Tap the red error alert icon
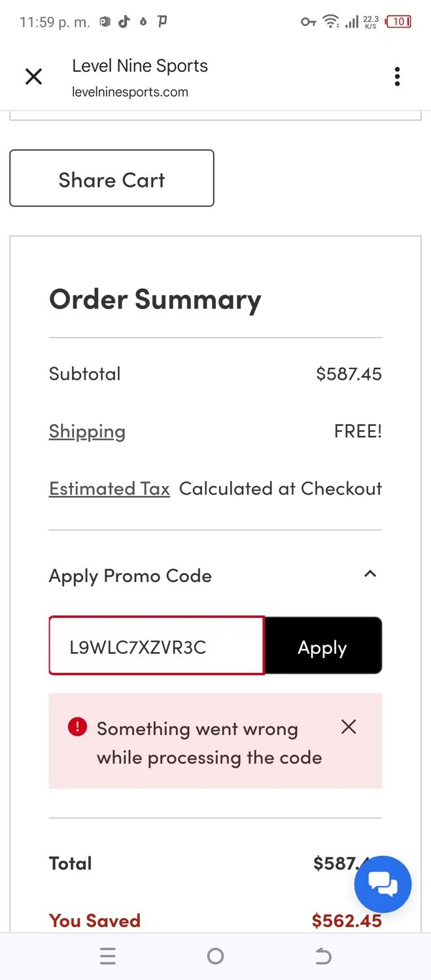431x980 pixels. [x=77, y=727]
